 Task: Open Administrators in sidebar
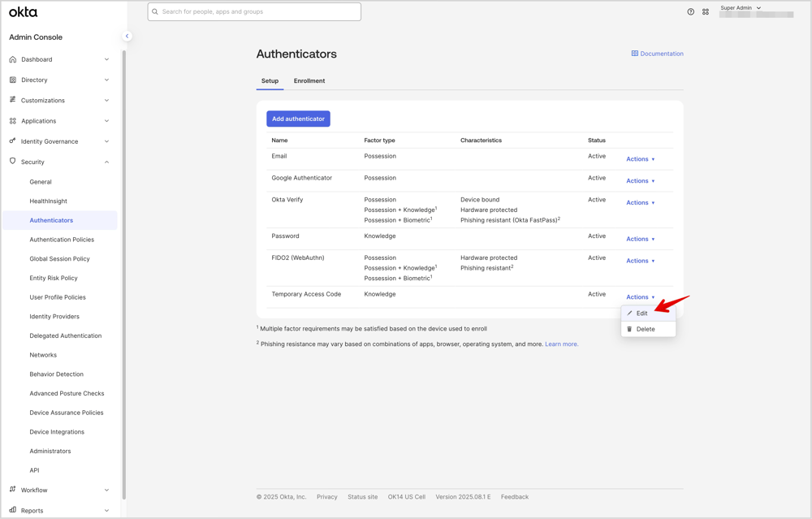[x=50, y=451]
